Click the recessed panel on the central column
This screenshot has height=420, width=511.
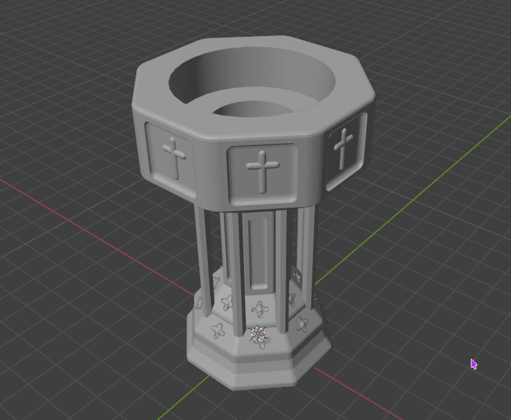(x=258, y=253)
